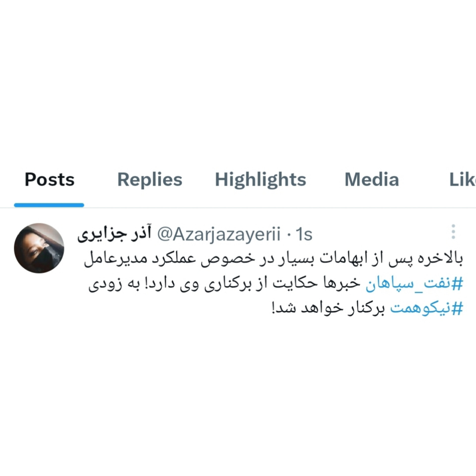Select the Posts tab
The width and height of the screenshot is (476, 476).
[x=50, y=179]
